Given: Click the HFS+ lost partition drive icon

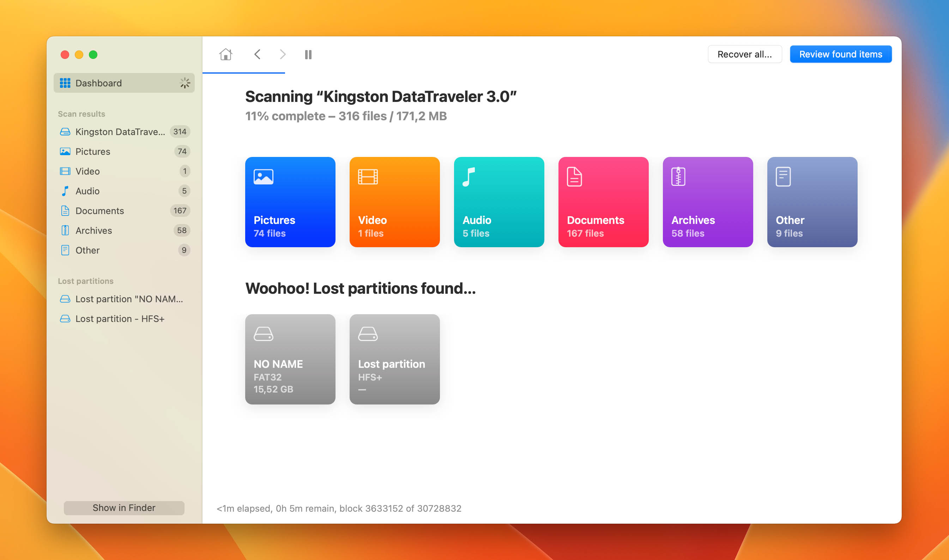Looking at the screenshot, I should pos(65,318).
